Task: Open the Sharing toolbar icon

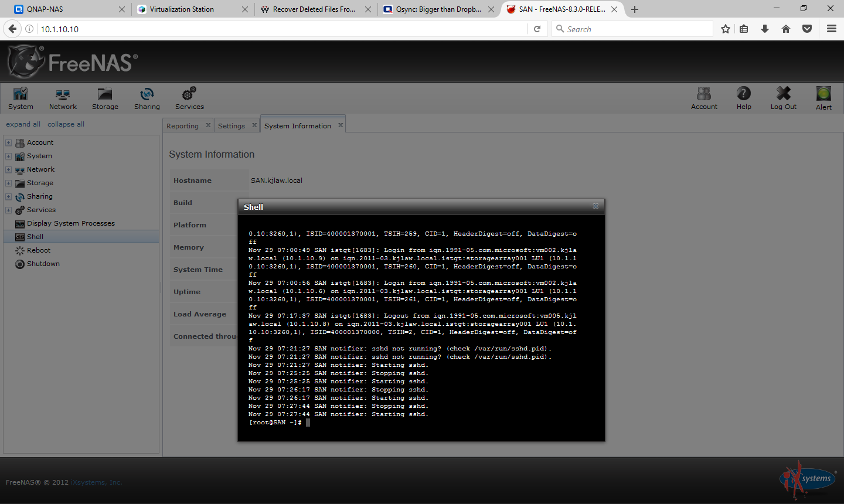Action: pyautogui.click(x=147, y=98)
